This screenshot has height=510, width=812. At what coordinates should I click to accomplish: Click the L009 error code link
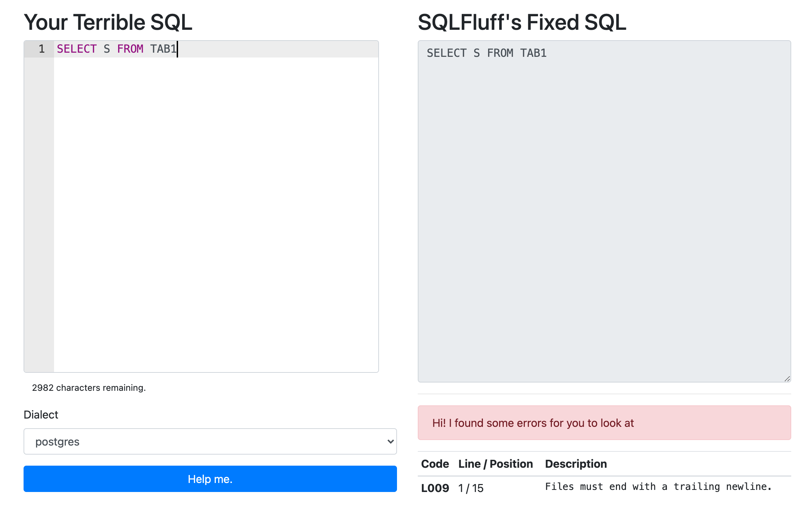[x=435, y=488]
